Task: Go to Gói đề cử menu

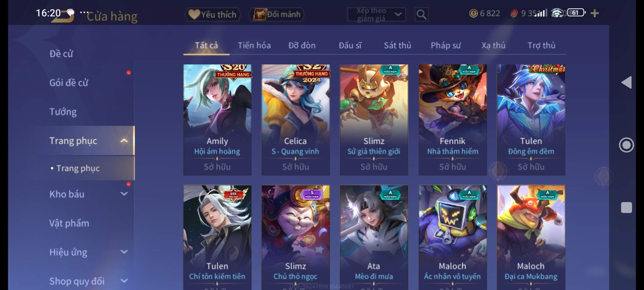Action: tap(69, 83)
